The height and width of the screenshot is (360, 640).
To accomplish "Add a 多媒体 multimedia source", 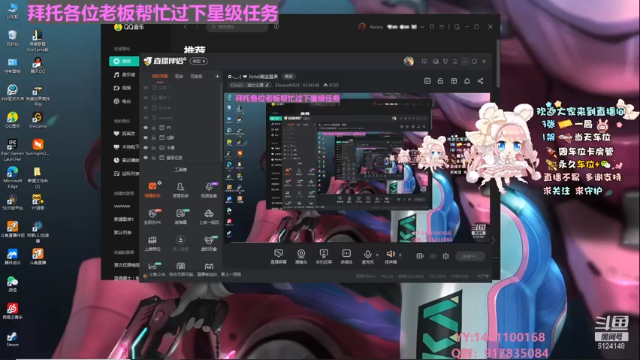I will coord(346,256).
